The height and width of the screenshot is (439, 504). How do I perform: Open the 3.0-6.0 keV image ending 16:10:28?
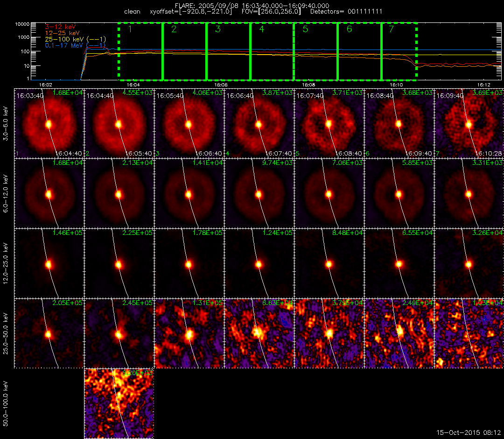(469, 123)
